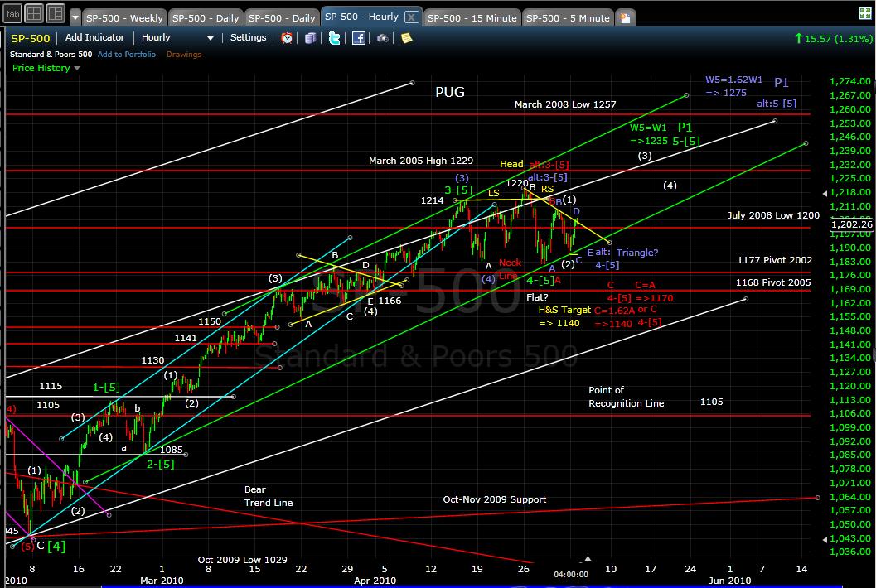The width and height of the screenshot is (876, 588).
Task: Click the green W5=W1 annotation
Action: (x=648, y=128)
